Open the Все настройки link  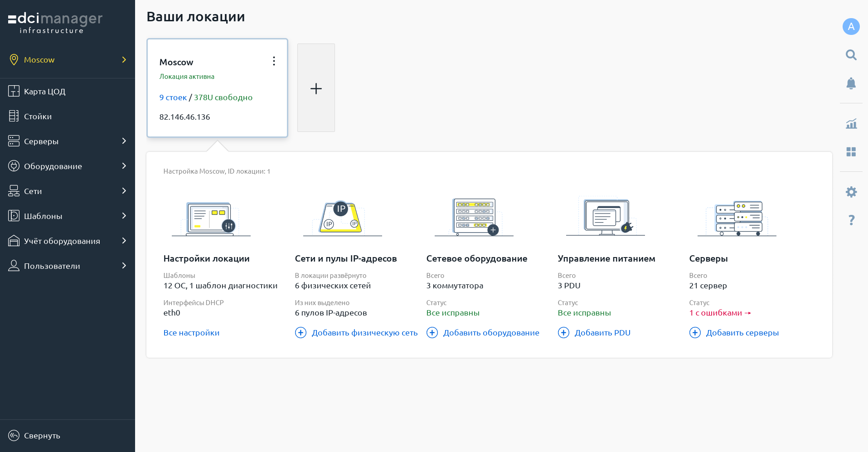[191, 333]
